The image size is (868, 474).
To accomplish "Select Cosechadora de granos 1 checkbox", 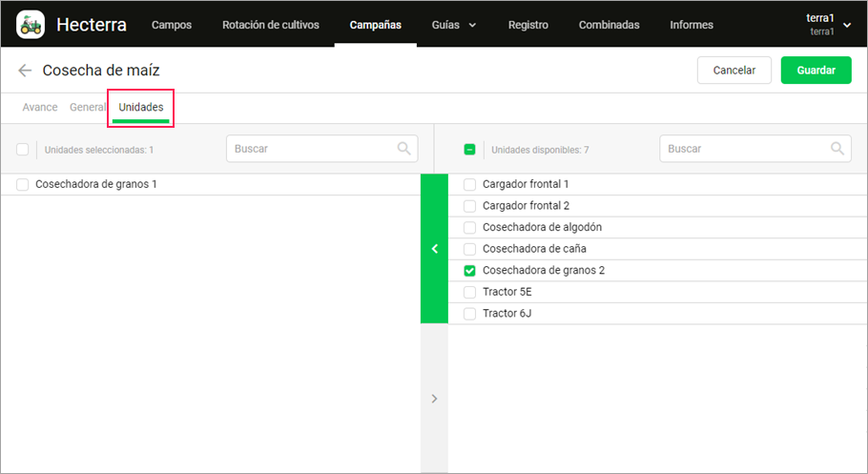I will (x=22, y=184).
